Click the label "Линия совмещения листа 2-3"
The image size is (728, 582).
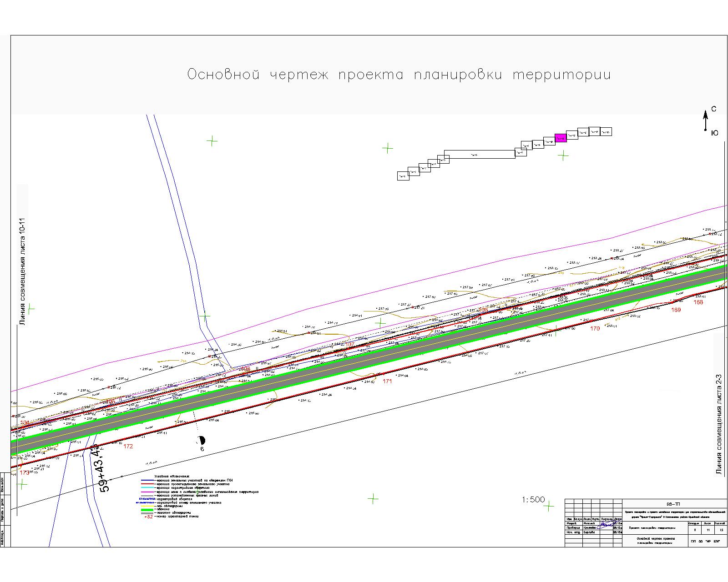point(719,425)
